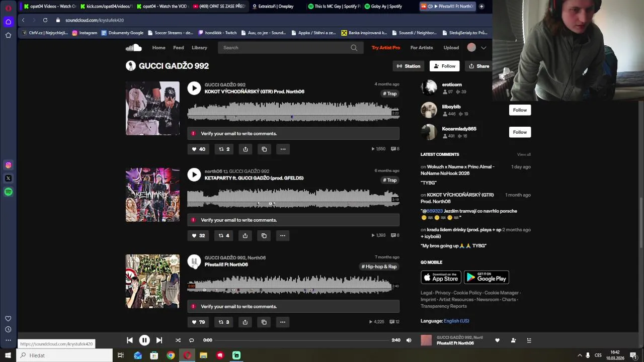Like the KETAPARTY track (32 likes)
644x362 pixels.
tap(199, 235)
